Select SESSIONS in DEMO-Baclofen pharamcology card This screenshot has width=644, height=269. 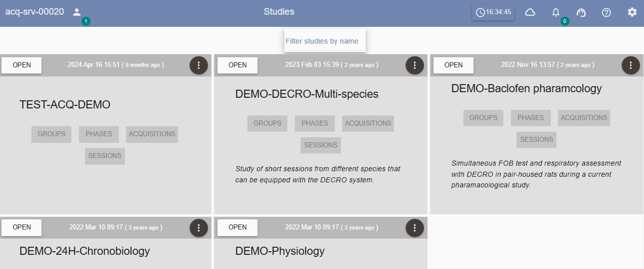coord(537,140)
